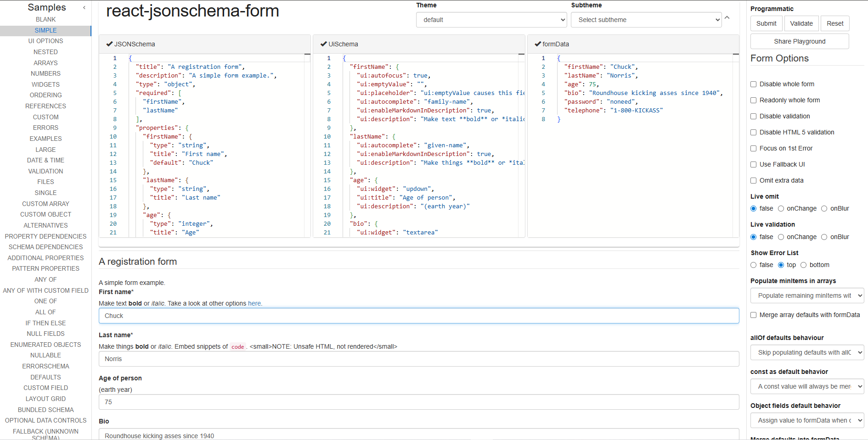This screenshot has height=440, width=868.
Task: Set Live omit to onBlur
Action: click(x=824, y=208)
